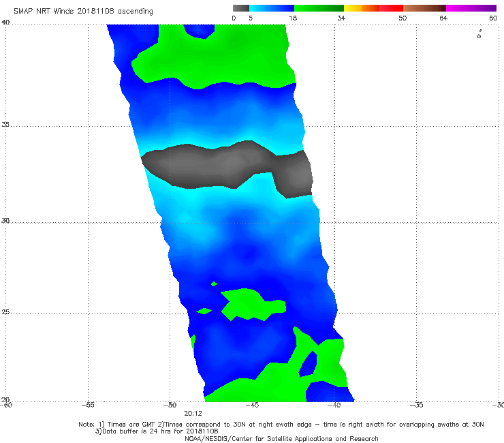Click the latitude axis label "25"
The height and width of the screenshot is (443, 504).
point(5,312)
